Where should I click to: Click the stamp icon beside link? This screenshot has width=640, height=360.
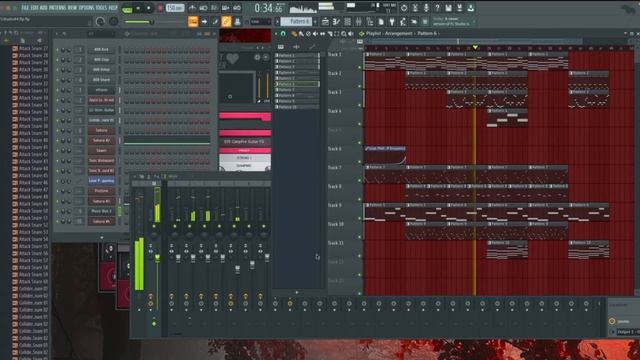pos(237,22)
